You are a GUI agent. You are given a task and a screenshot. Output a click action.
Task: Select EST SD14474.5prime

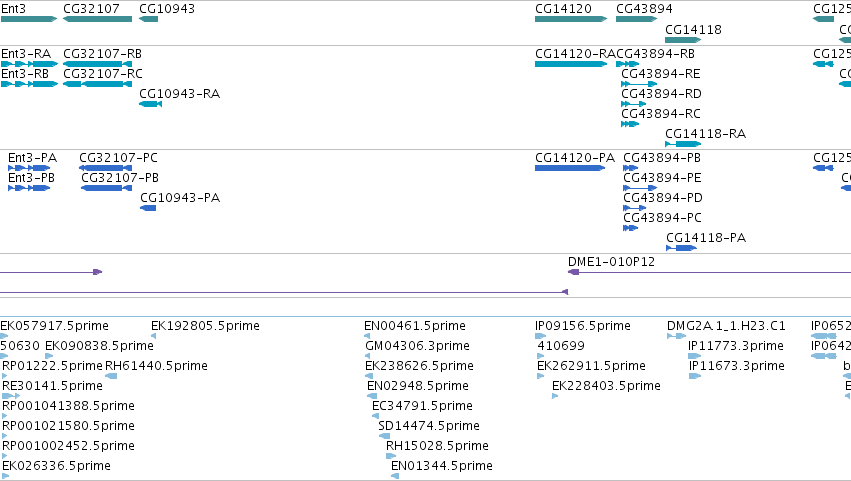click(x=384, y=436)
